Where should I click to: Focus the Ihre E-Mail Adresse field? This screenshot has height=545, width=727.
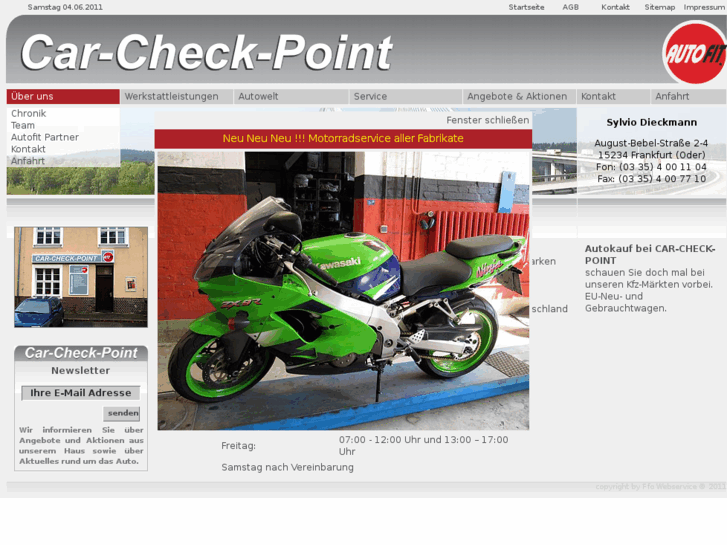coord(81,393)
